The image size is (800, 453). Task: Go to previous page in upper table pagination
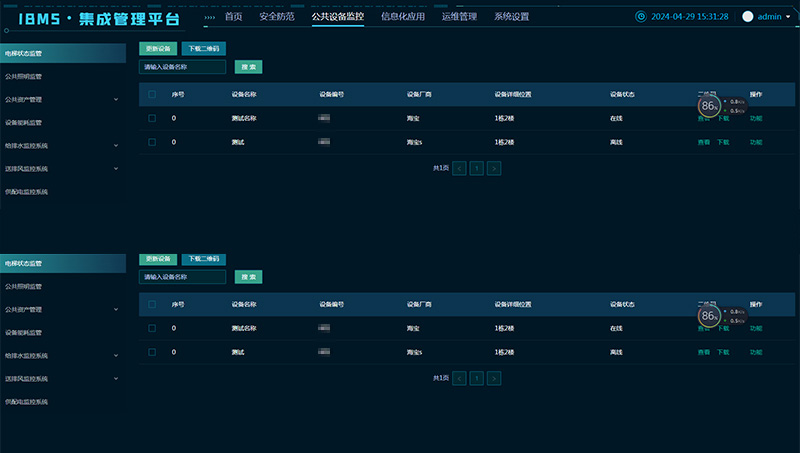point(459,168)
